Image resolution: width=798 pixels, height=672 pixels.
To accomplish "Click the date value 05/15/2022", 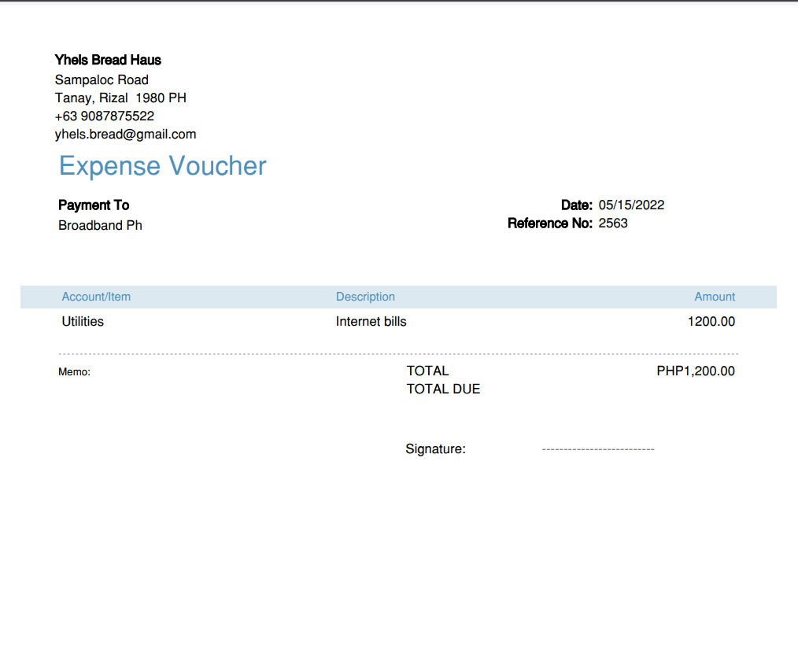I will [631, 205].
